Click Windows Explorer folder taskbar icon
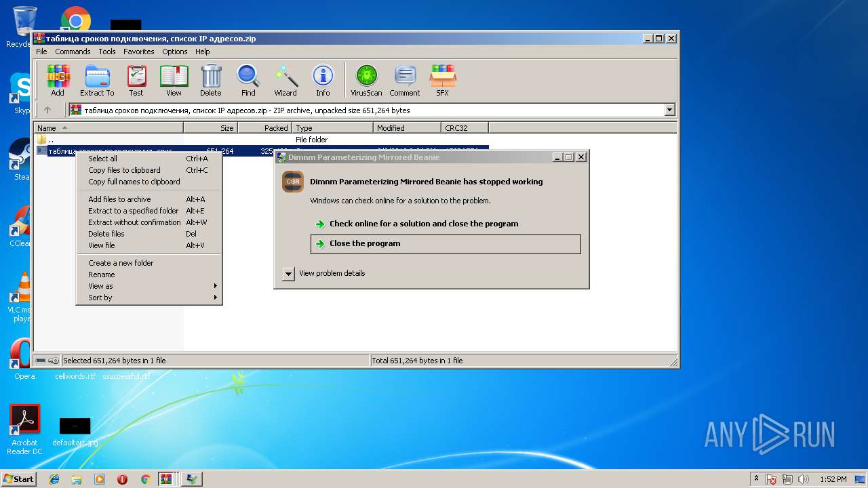Viewport: 868px width, 488px height. click(x=77, y=479)
